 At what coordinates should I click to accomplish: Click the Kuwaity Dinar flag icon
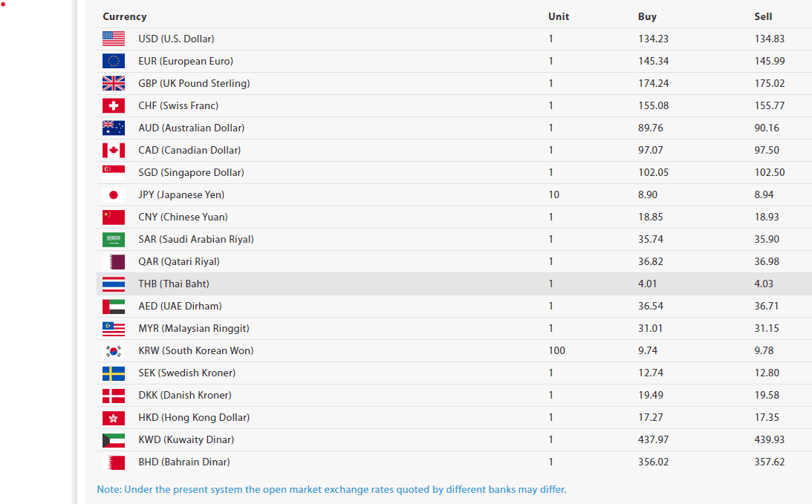(x=114, y=439)
